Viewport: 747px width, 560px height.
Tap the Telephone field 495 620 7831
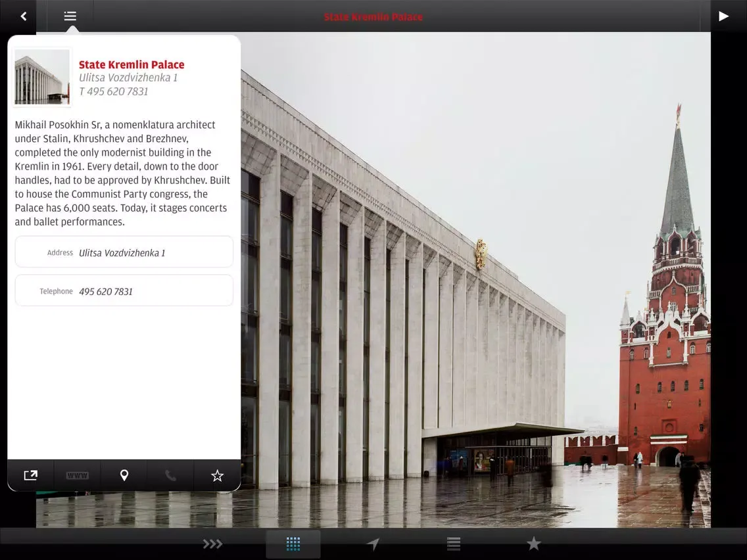[x=124, y=291]
